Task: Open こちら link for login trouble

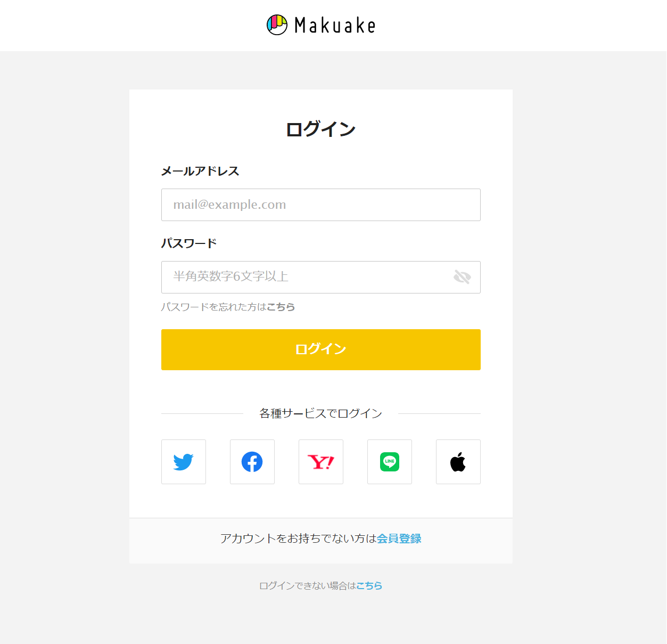Action: 369,585
